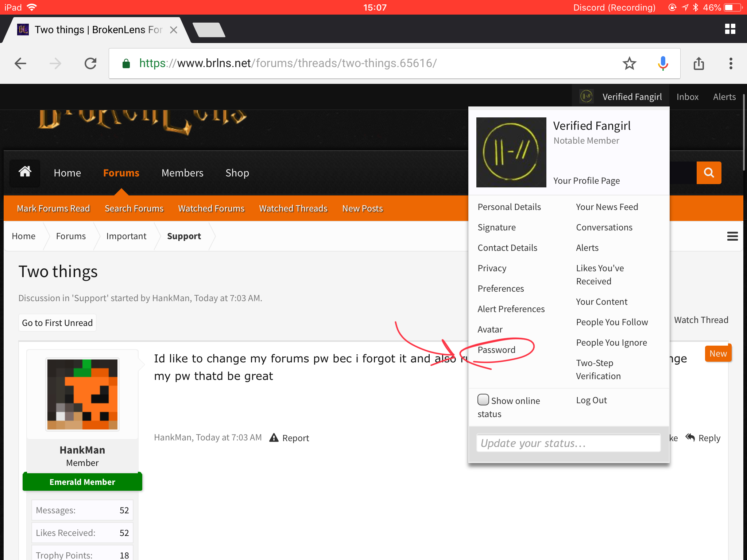747x560 pixels.
Task: Click the Important breadcrumb
Action: 126,236
